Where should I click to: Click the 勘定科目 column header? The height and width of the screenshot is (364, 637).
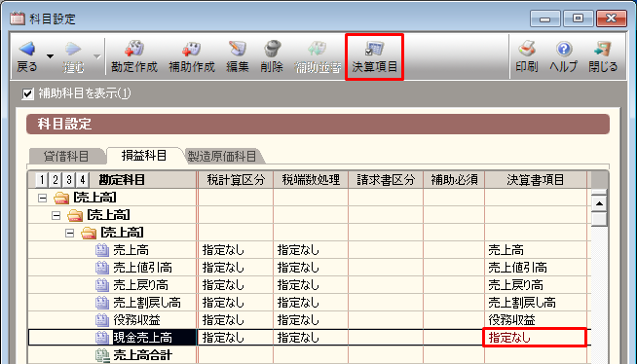[122, 180]
